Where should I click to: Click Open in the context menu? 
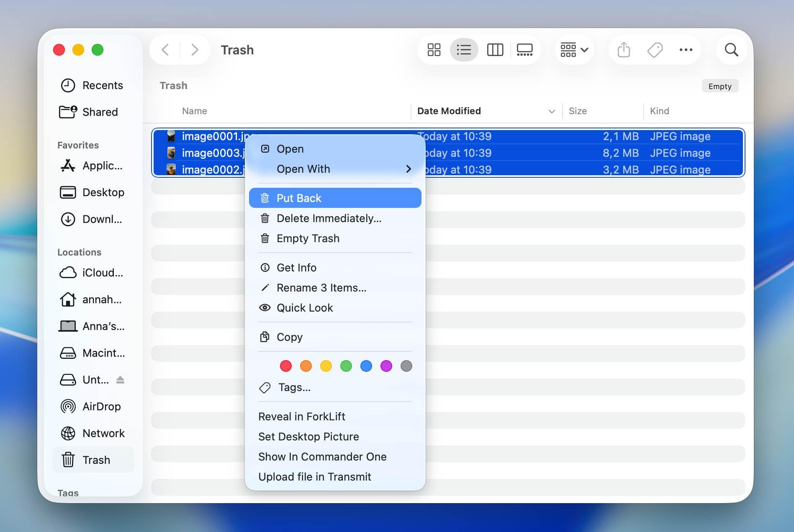click(x=335, y=149)
